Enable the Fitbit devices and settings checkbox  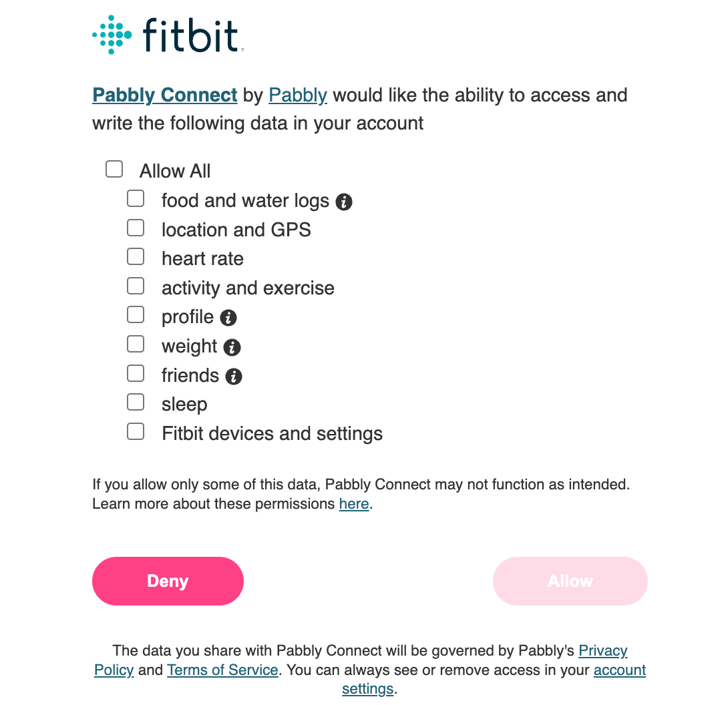(136, 432)
